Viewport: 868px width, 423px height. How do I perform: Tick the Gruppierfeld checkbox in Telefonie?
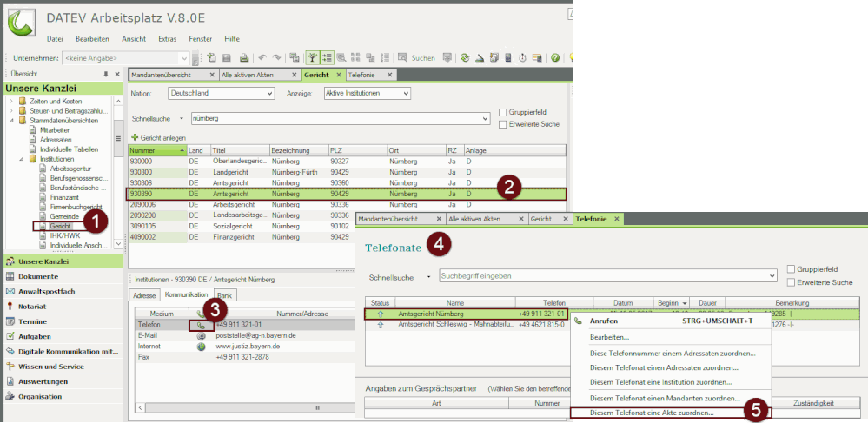coord(791,269)
